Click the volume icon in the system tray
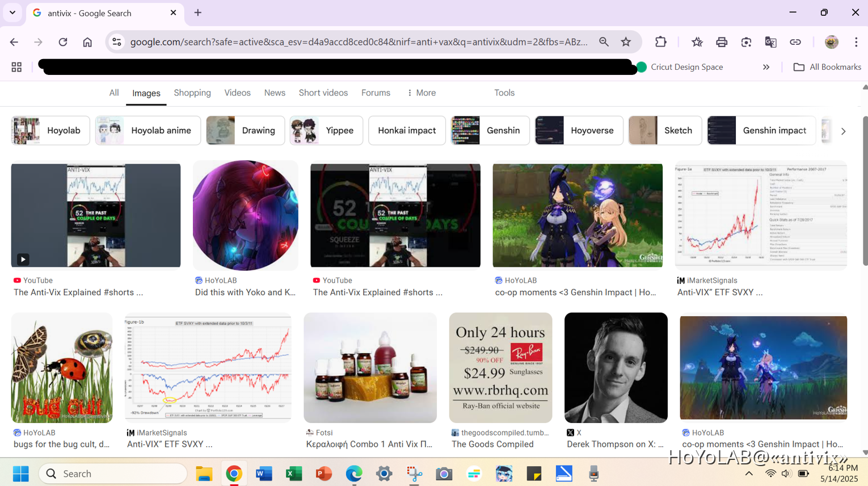Viewport: 868px width, 486px height. (786, 473)
